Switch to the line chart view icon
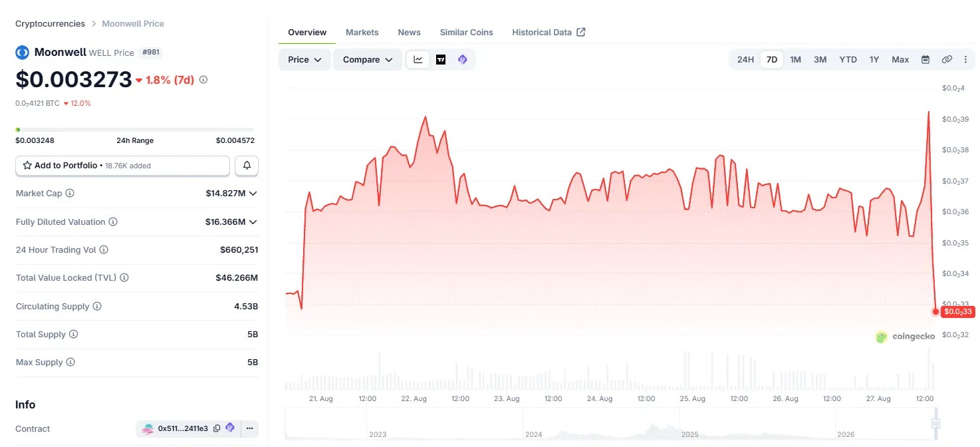This screenshot has height=447, width=980. click(x=418, y=60)
